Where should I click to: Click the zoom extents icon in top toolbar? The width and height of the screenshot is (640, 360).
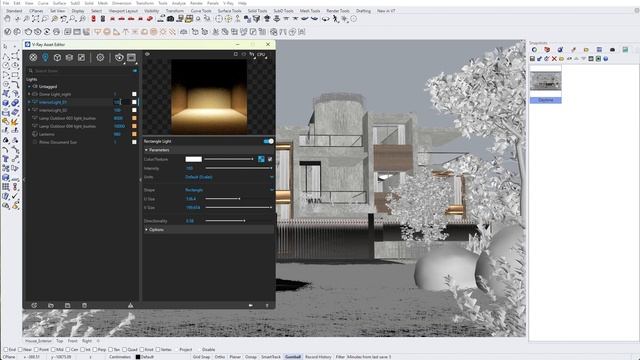(36, 19)
